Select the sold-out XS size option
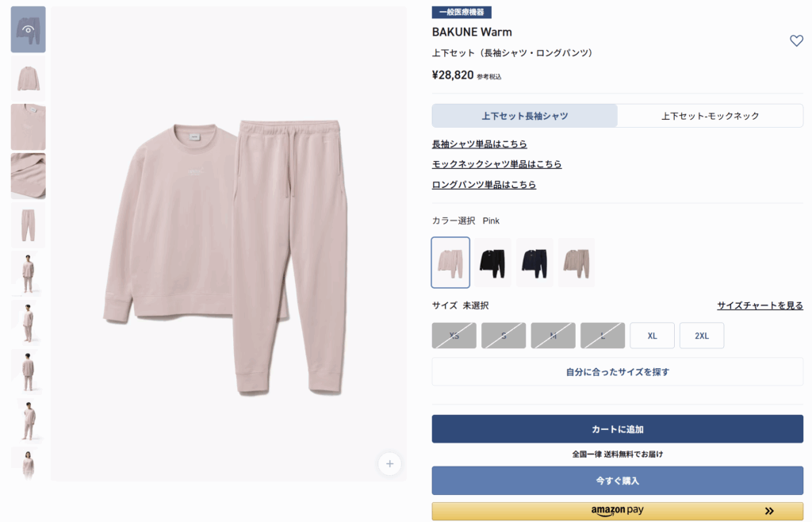The width and height of the screenshot is (812, 522). tap(454, 336)
